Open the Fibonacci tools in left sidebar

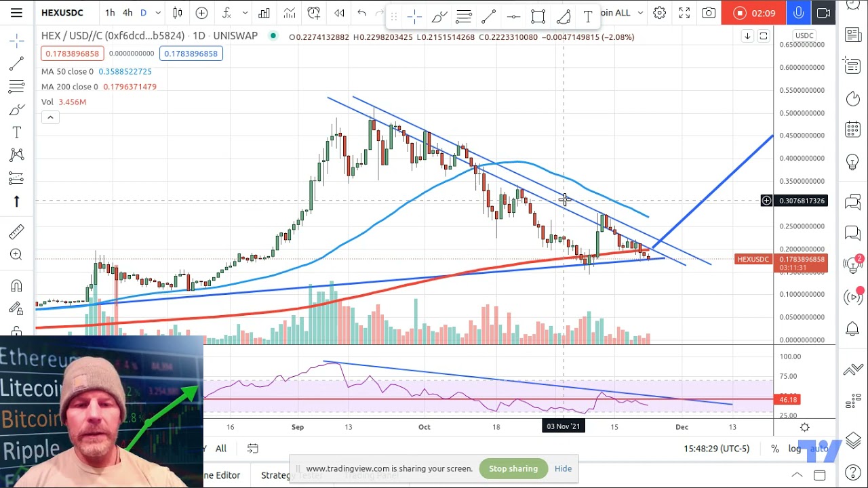pyautogui.click(x=16, y=87)
